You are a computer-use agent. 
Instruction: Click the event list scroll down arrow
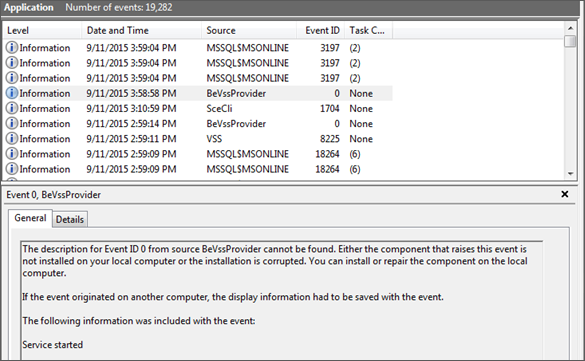[x=570, y=173]
